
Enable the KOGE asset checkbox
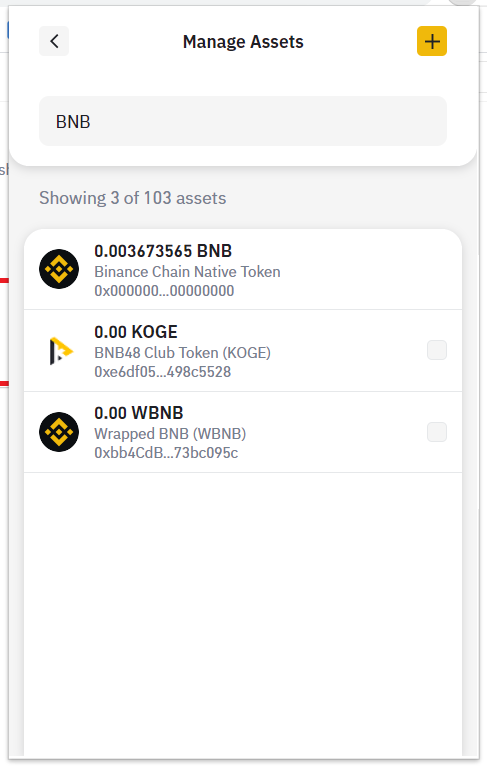pyautogui.click(x=436, y=350)
